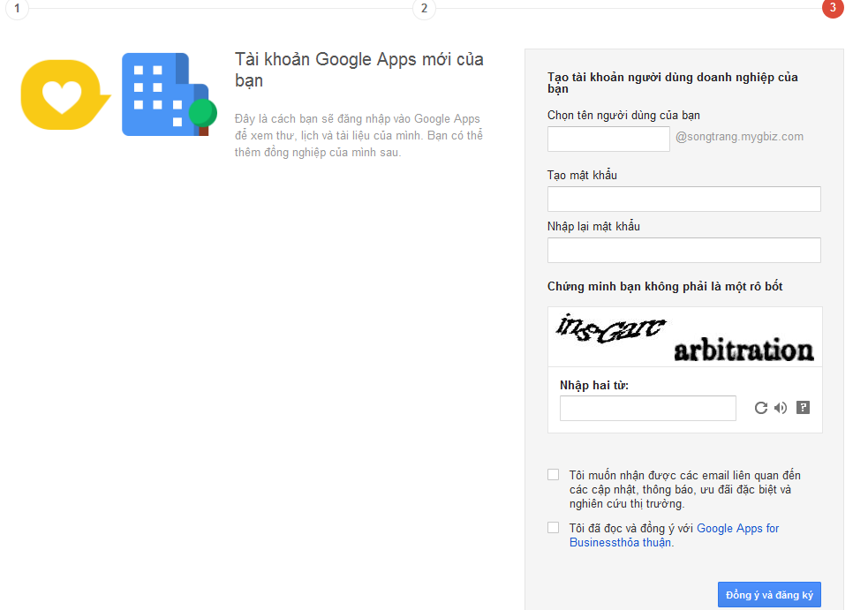Agree to Google Apps for Business terms
Image resolution: width=868 pixels, height=610 pixels.
tap(554, 528)
